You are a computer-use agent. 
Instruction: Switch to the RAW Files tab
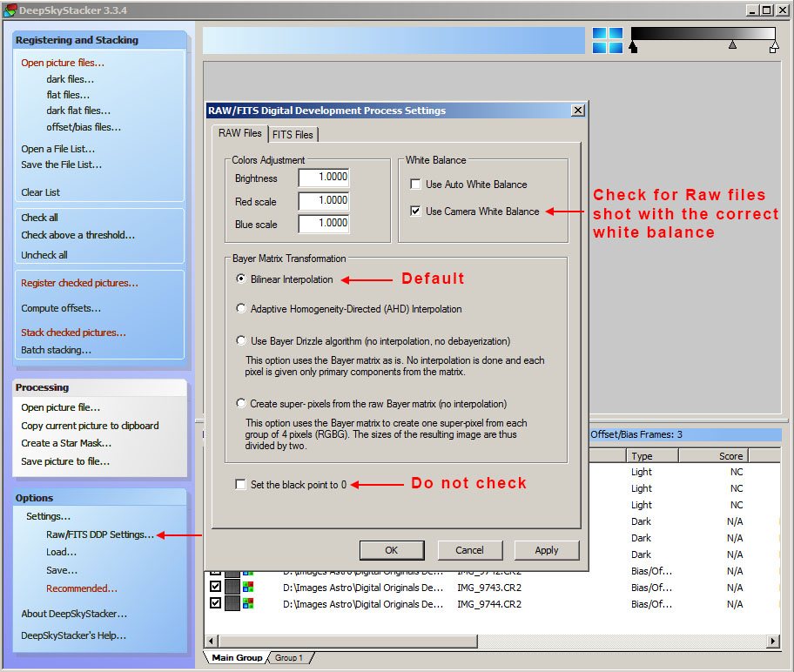[239, 133]
